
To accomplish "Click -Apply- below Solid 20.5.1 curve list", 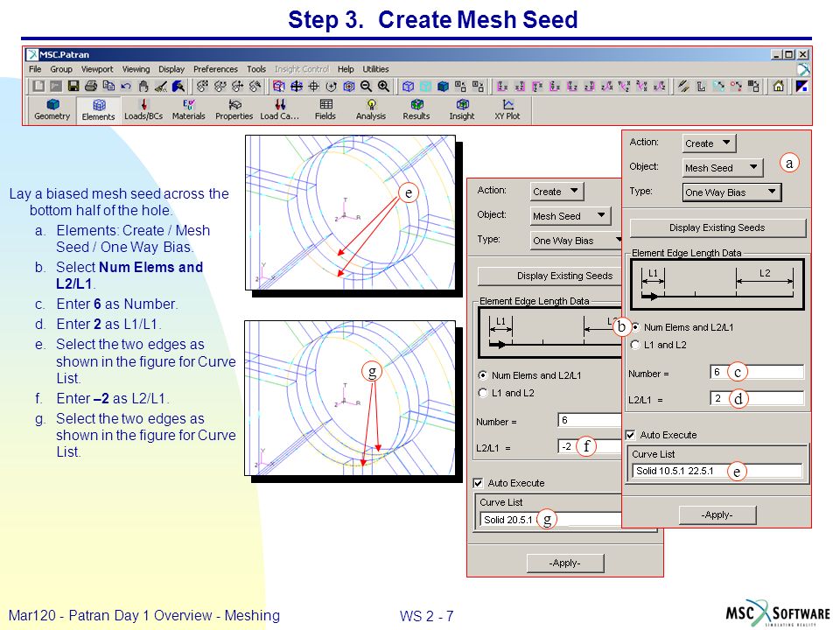I will click(565, 563).
